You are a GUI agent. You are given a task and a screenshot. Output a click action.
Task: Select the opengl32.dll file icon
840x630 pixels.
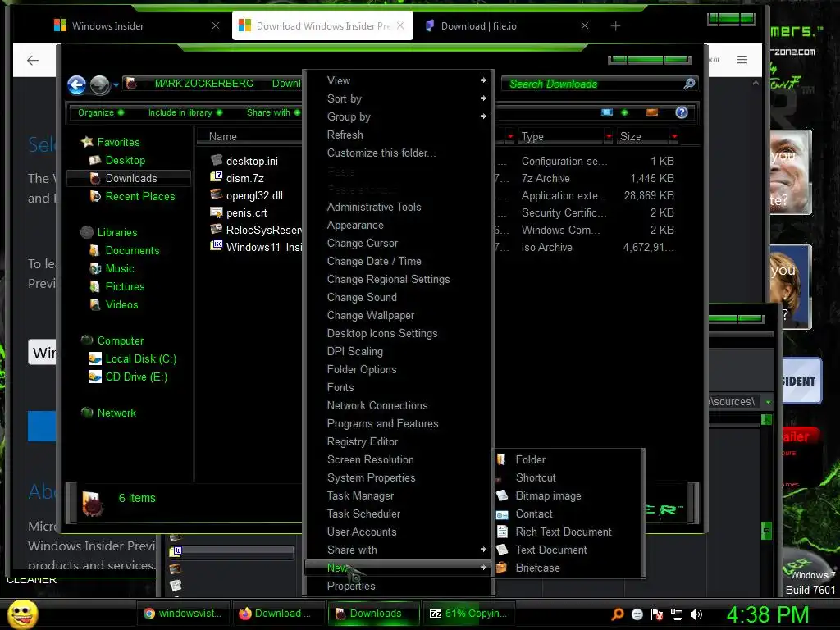217,195
